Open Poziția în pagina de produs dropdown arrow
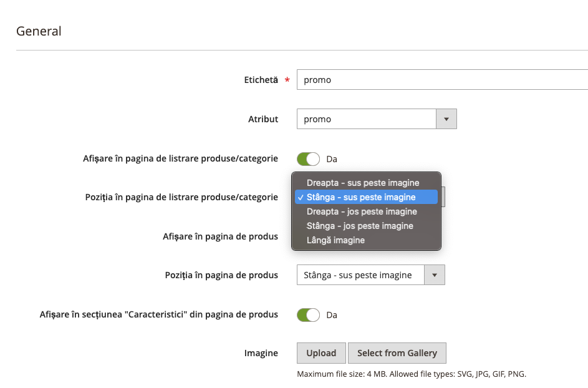 coord(435,275)
